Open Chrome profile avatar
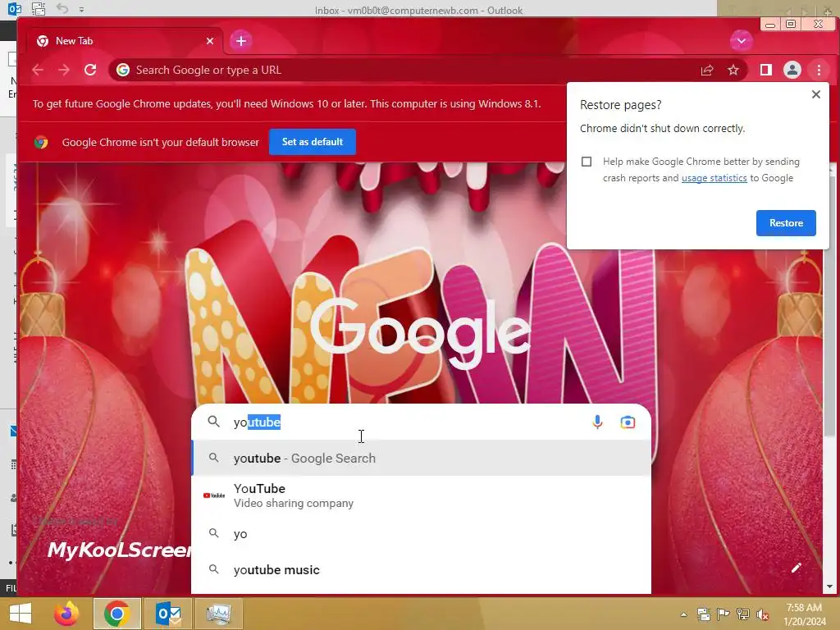 [792, 70]
